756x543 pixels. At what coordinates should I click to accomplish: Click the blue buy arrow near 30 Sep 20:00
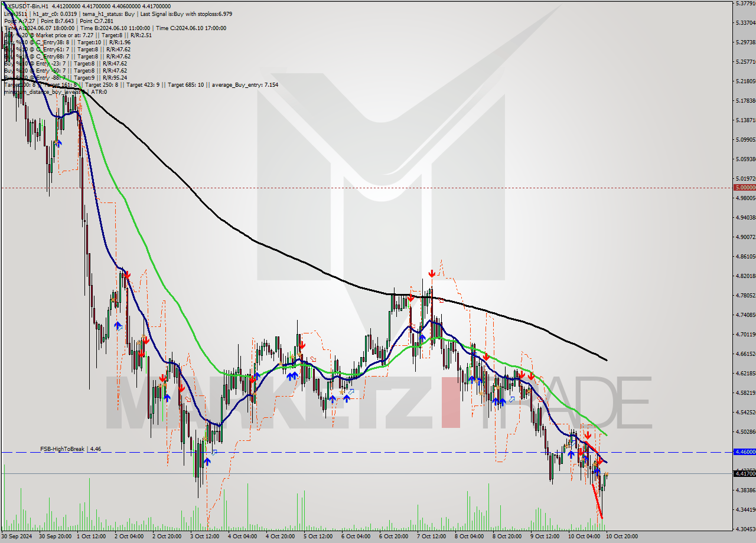[58, 143]
